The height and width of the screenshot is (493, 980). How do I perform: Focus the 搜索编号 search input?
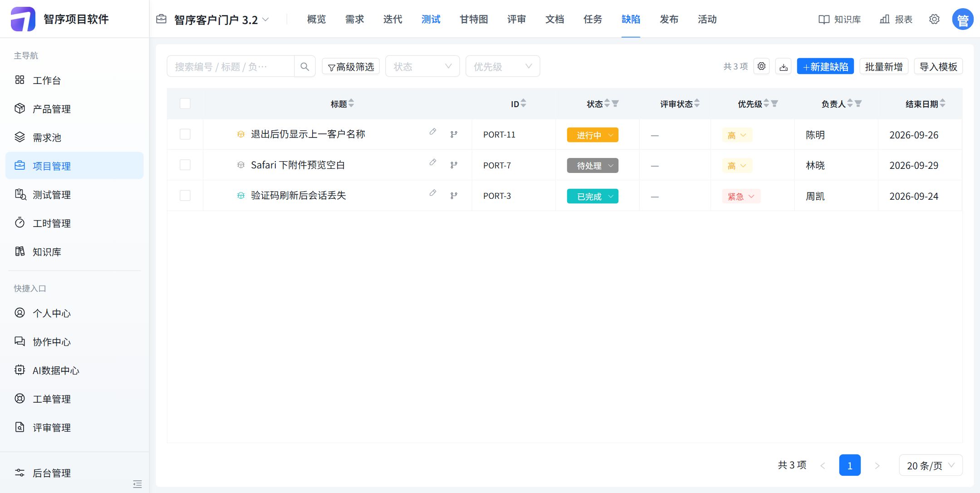230,66
